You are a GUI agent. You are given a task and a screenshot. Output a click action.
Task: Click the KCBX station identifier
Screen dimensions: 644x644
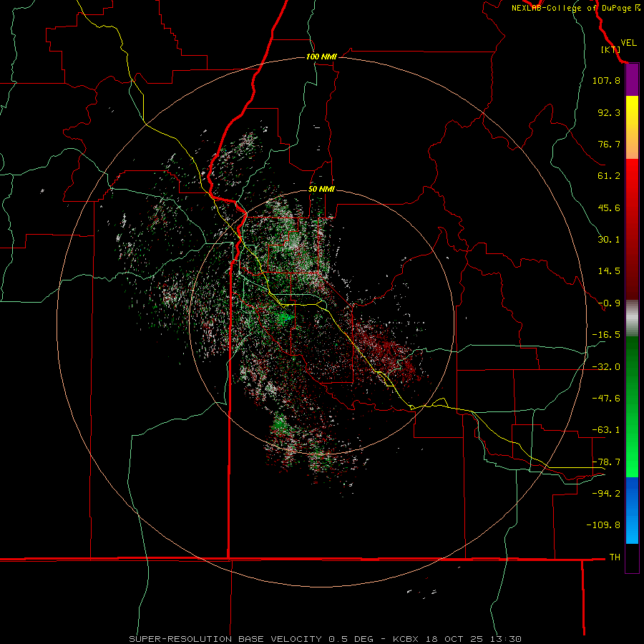406,639
